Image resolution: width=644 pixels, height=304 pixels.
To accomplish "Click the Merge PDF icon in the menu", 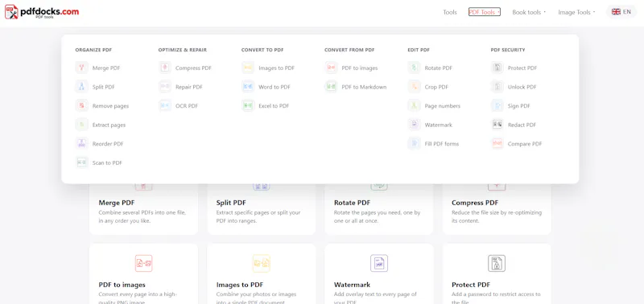I will (82, 68).
